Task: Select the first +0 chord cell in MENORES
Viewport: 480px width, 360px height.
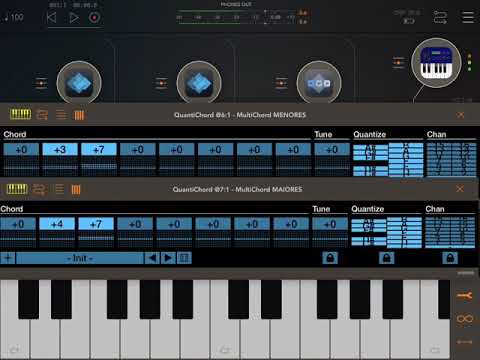Action: [x=21, y=150]
